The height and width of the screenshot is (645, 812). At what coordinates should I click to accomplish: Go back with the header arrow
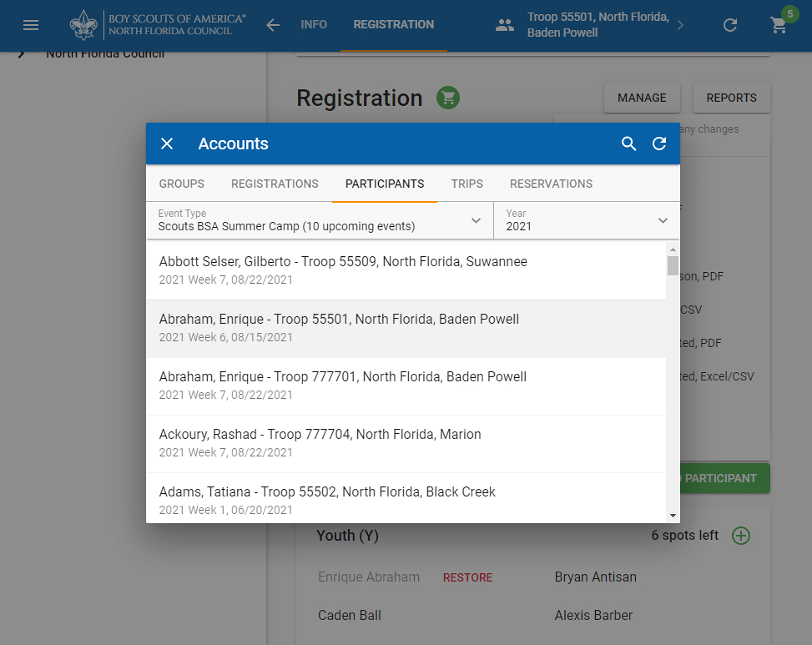click(273, 25)
